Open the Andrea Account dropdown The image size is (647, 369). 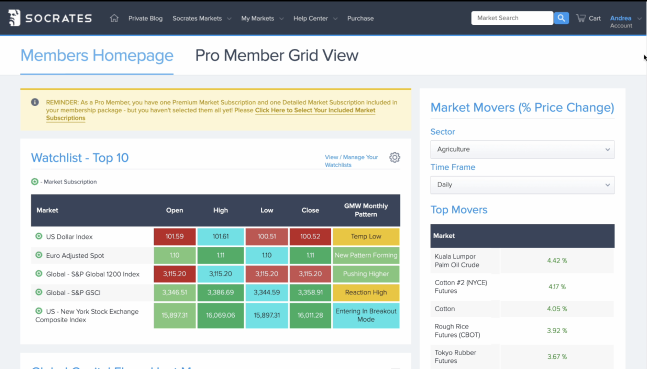625,21
